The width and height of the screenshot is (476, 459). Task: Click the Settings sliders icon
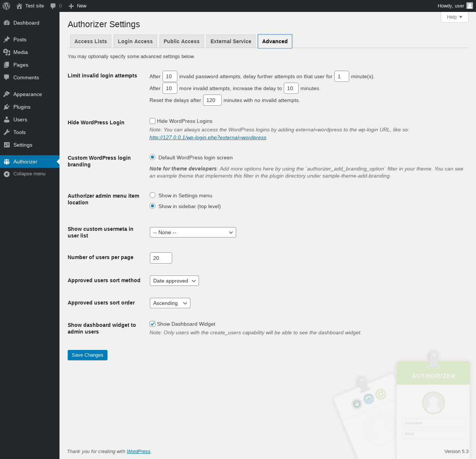pyautogui.click(x=7, y=145)
